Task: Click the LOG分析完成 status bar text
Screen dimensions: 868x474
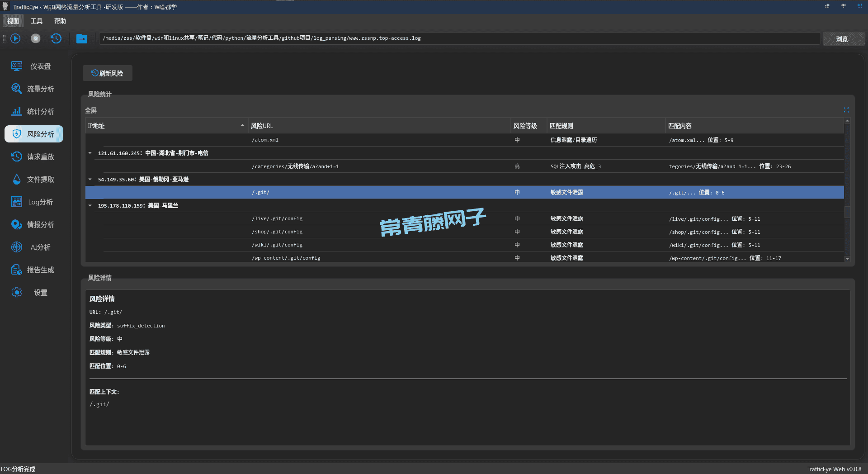Action: (x=18, y=469)
